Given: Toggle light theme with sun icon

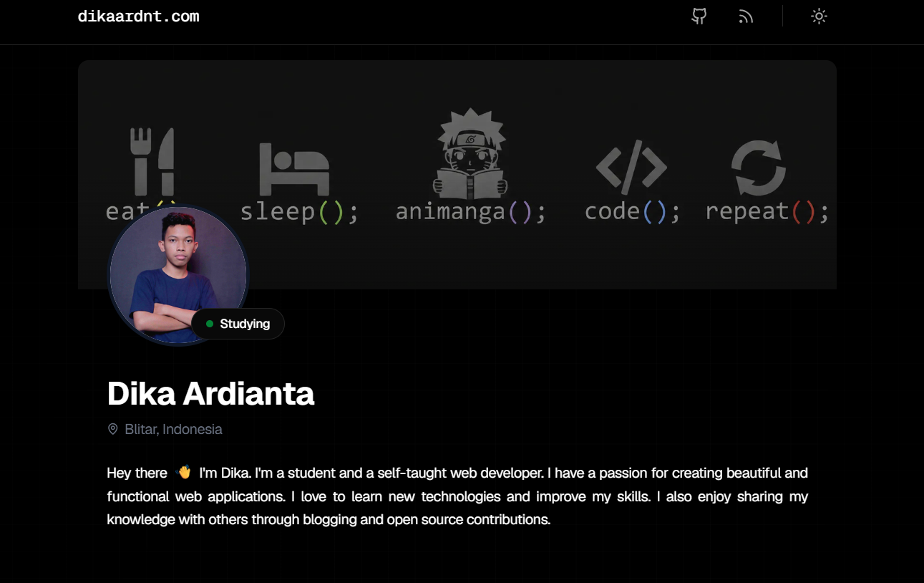Looking at the screenshot, I should coord(819,16).
